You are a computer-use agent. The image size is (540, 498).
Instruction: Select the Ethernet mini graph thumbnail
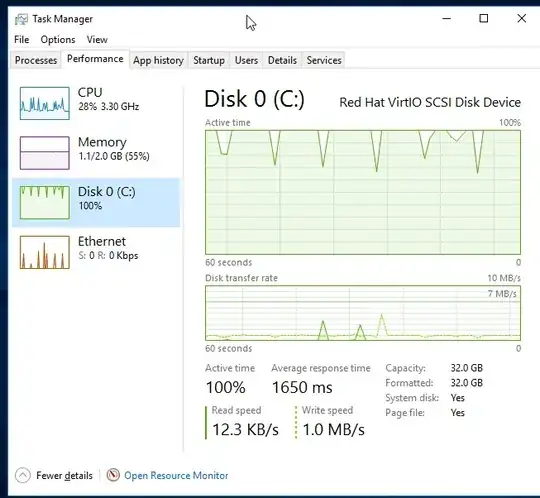(x=45, y=252)
